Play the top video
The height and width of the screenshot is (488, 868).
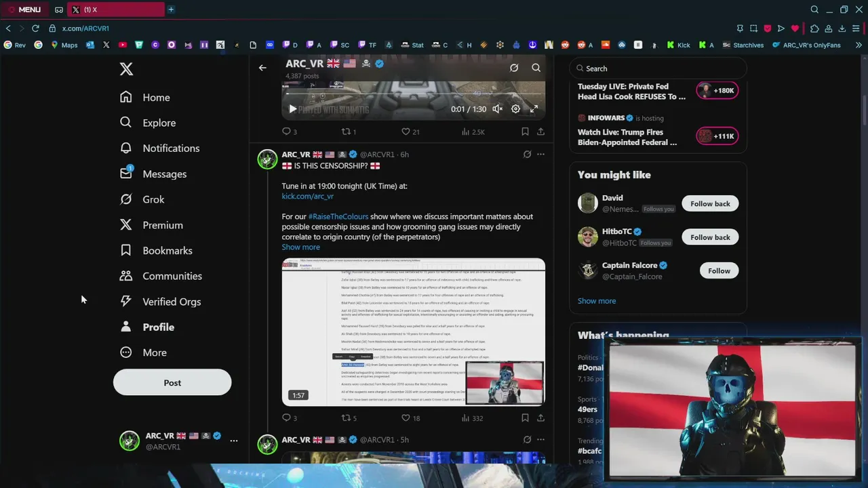point(292,109)
